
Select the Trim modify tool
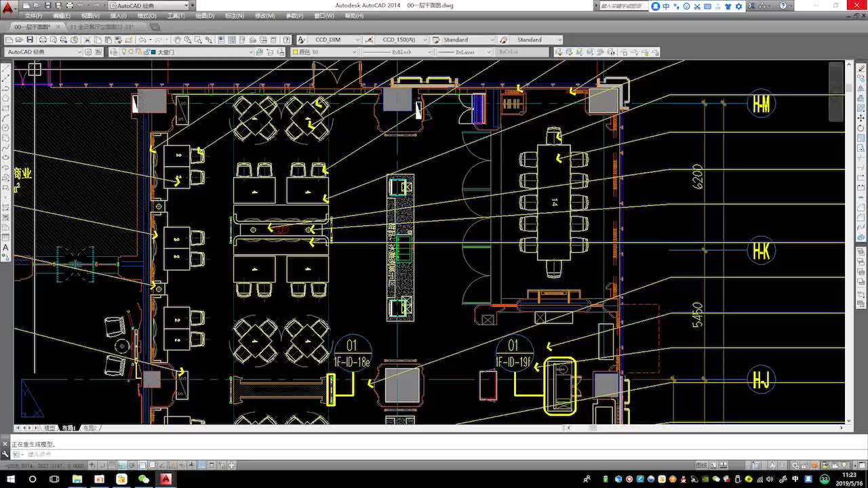(x=861, y=157)
